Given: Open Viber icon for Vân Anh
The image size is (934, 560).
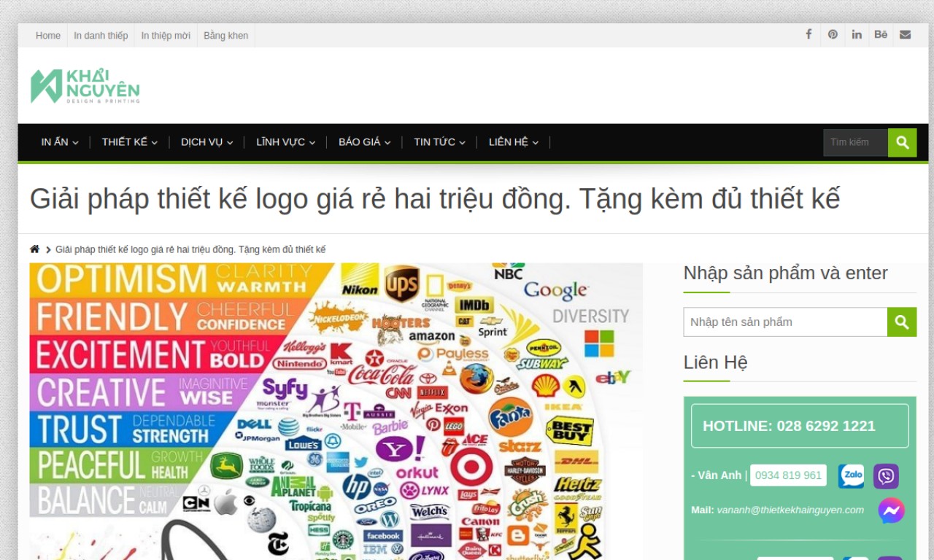Looking at the screenshot, I should click(x=886, y=476).
